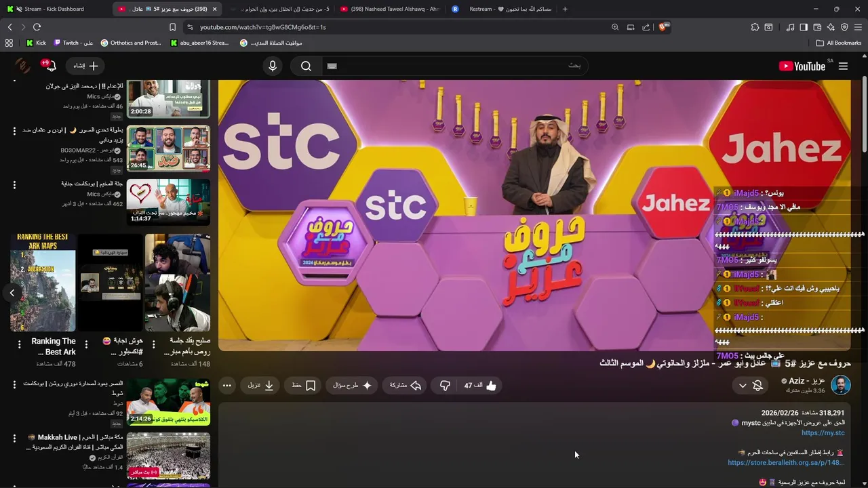This screenshot has width=868, height=488.
Task: Click the page vertical scrollbar
Action: coord(865,115)
